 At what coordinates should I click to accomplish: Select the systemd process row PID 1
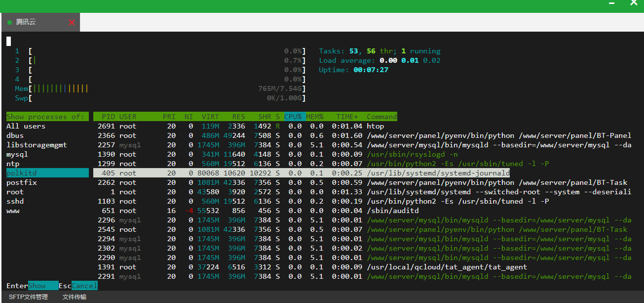(362, 192)
